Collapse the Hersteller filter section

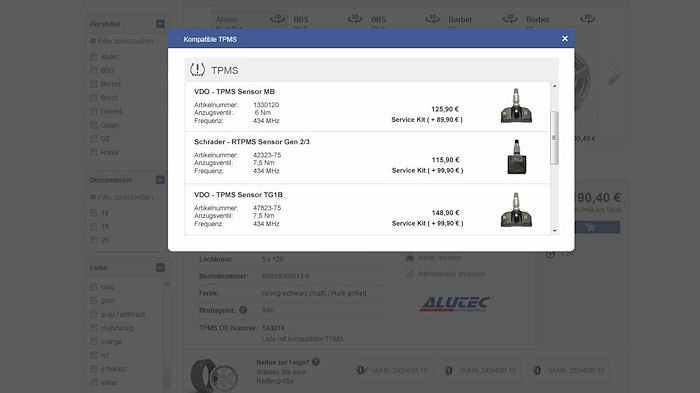[x=160, y=24]
